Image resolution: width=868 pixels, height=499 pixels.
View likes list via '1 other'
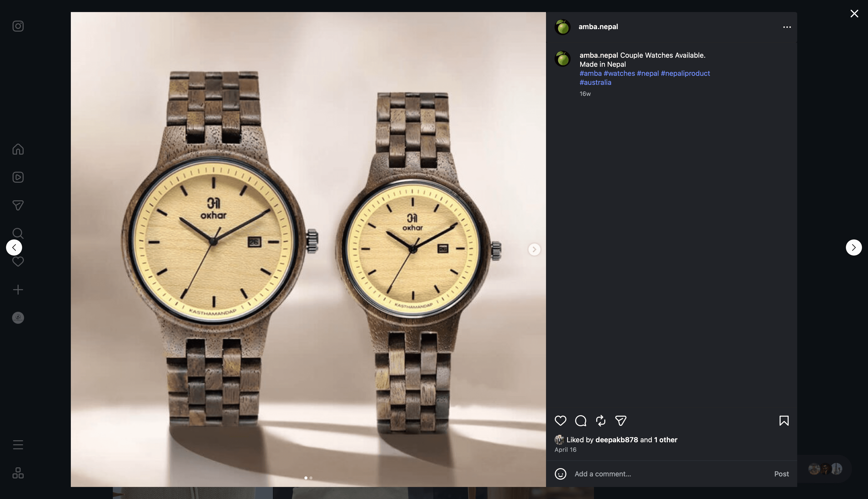(x=665, y=440)
